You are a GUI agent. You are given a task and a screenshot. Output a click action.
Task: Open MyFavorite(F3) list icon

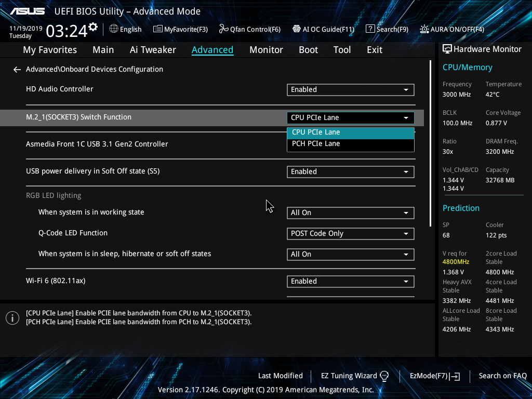tap(158, 29)
